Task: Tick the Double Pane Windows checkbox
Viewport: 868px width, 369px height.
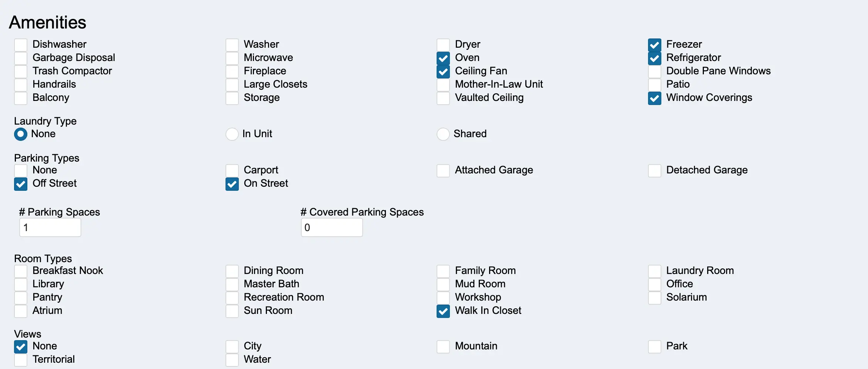Action: click(x=654, y=71)
